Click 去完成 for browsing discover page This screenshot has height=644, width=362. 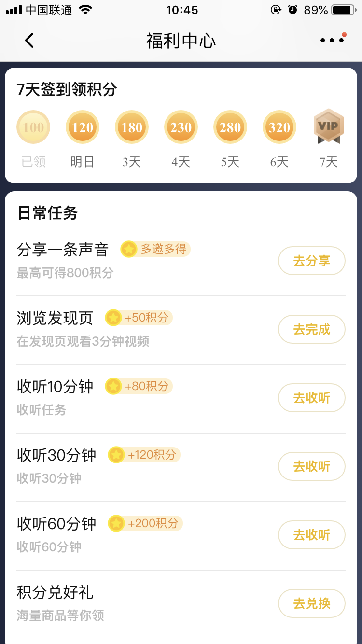pos(311,330)
